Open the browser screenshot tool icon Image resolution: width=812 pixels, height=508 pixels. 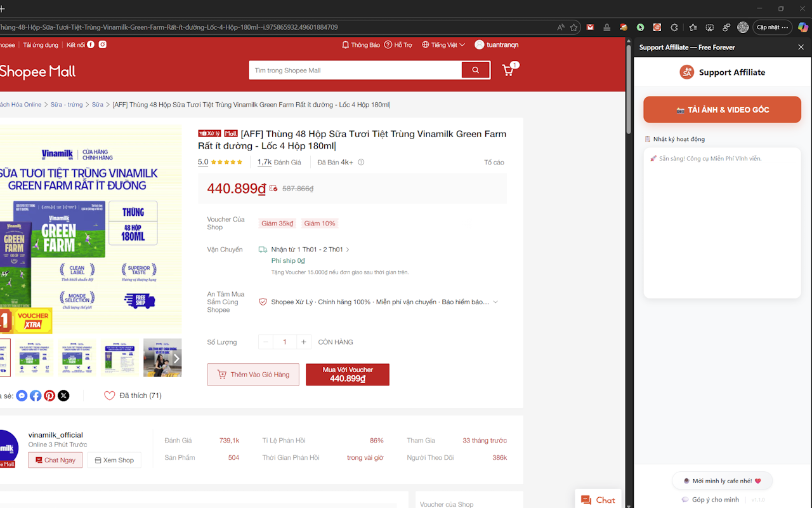(709, 27)
